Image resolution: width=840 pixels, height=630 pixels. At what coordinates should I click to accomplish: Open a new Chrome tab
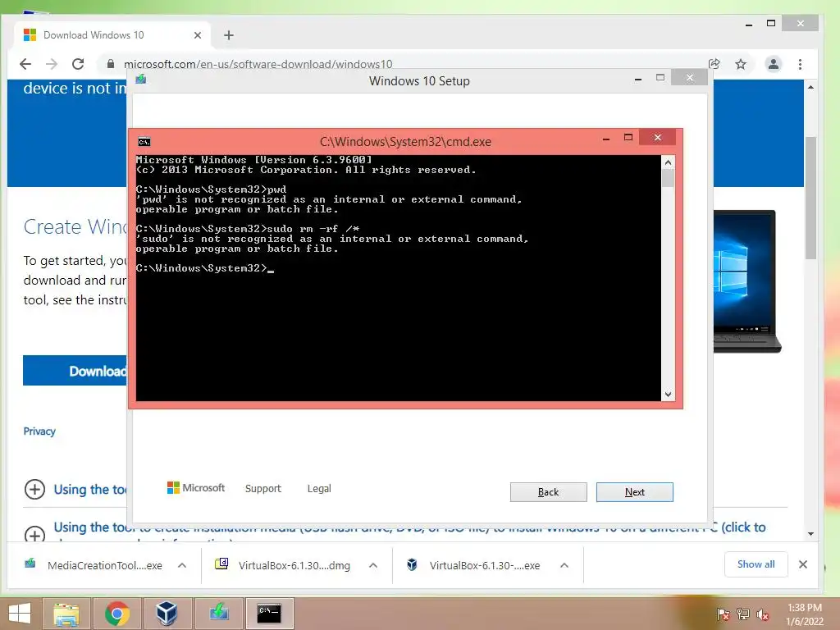(x=229, y=35)
